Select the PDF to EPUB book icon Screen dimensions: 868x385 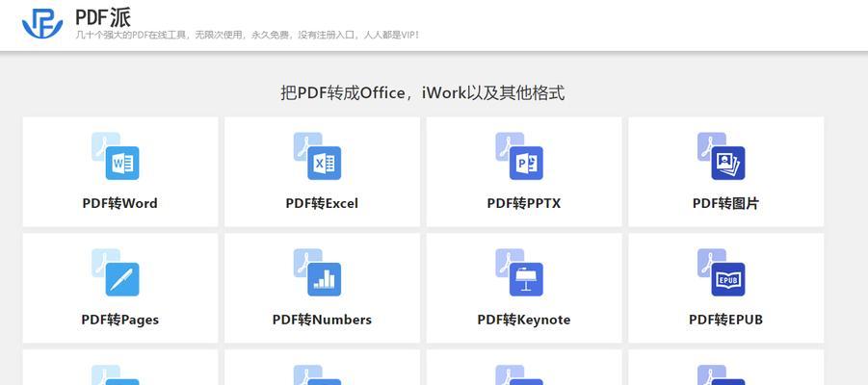click(722, 272)
